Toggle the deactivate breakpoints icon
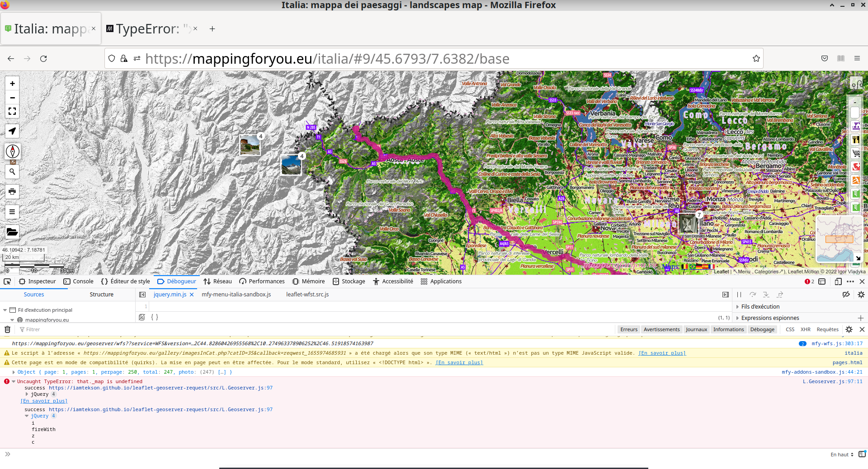This screenshot has height=469, width=868. (847, 294)
